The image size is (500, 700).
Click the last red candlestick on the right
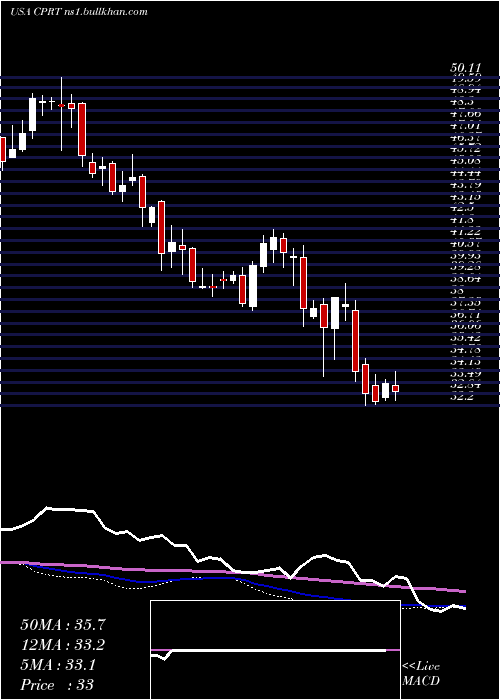click(396, 388)
